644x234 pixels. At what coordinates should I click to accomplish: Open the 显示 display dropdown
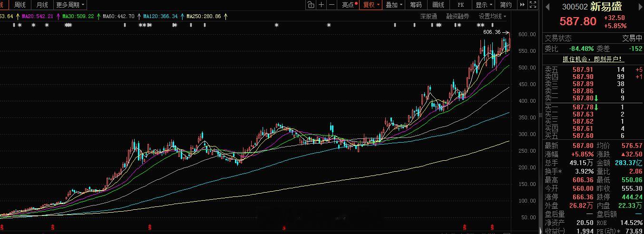[484, 5]
